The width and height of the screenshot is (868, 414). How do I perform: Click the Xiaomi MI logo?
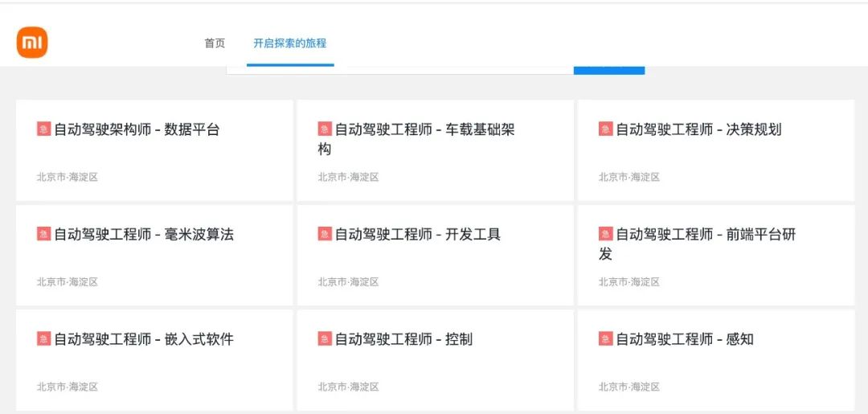(32, 43)
